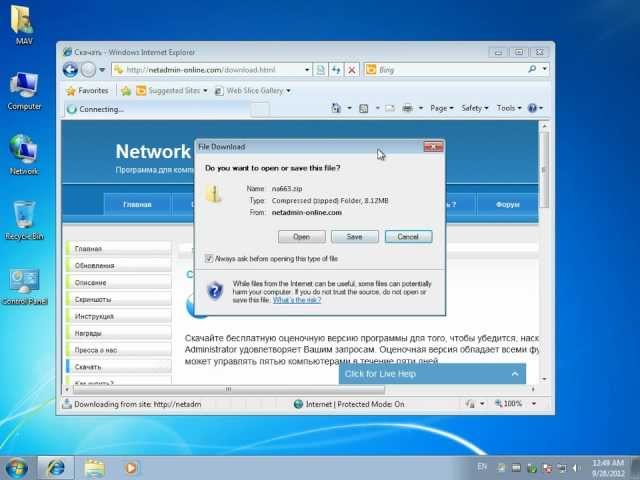The width and height of the screenshot is (640, 480).
Task: Open recent pages dropdown beside Forward button
Action: (x=102, y=70)
